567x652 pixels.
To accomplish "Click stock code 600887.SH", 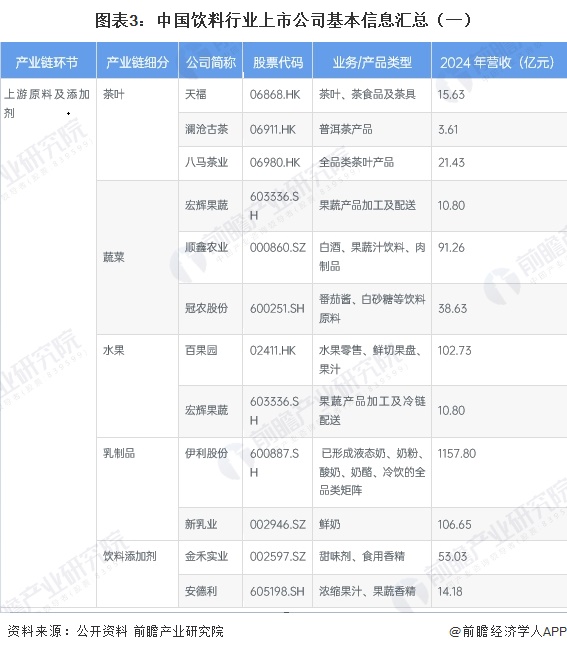I will pyautogui.click(x=274, y=463).
